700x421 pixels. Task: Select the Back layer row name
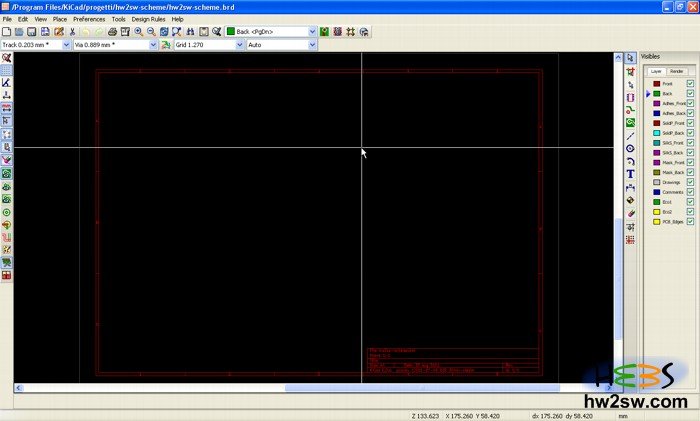pos(667,93)
